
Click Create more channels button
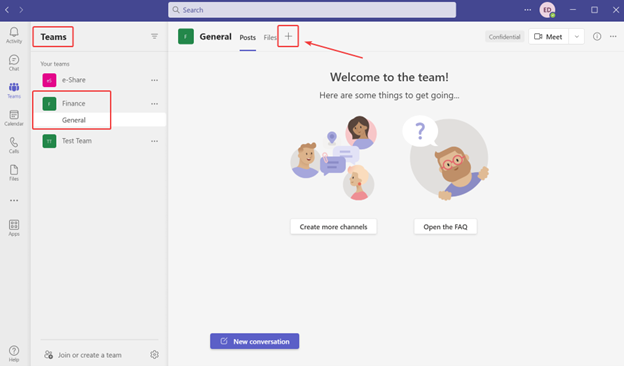coord(333,227)
